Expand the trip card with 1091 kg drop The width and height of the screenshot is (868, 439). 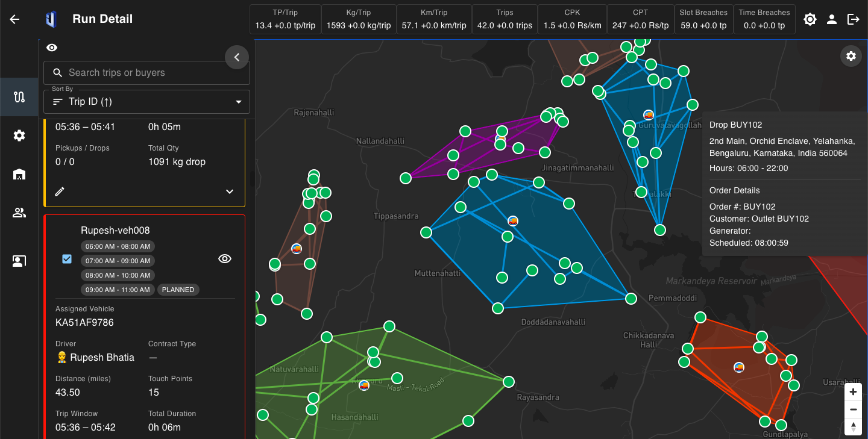click(230, 191)
